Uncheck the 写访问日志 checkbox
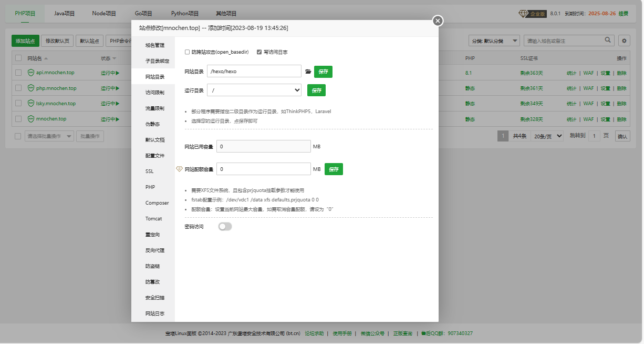Screen dimensions: 644x344 click(258, 52)
